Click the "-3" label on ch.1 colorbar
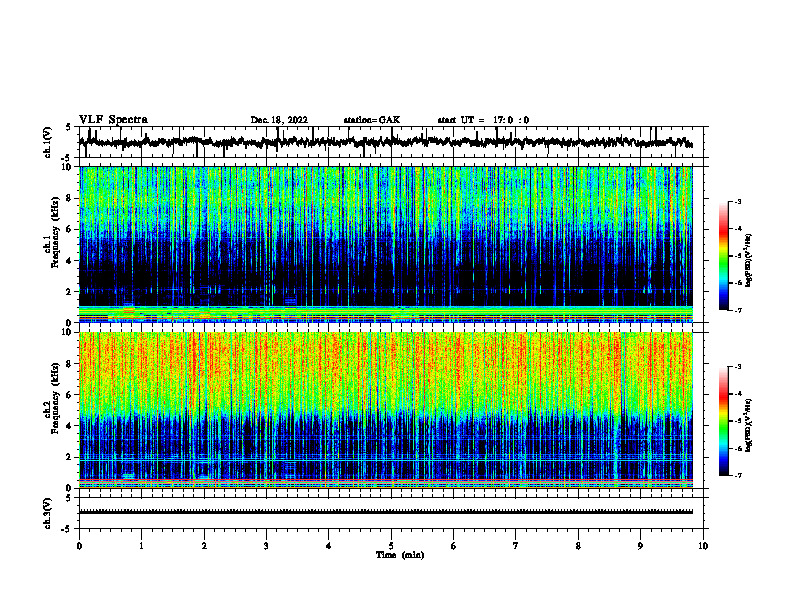The image size is (792, 612). (737, 201)
